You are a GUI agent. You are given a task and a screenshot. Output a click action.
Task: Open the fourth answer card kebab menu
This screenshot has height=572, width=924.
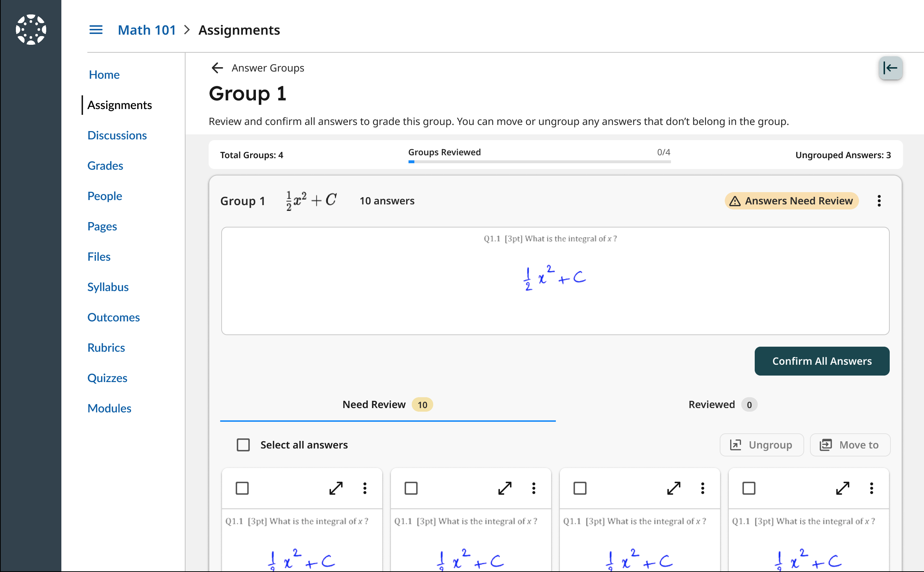click(x=871, y=488)
